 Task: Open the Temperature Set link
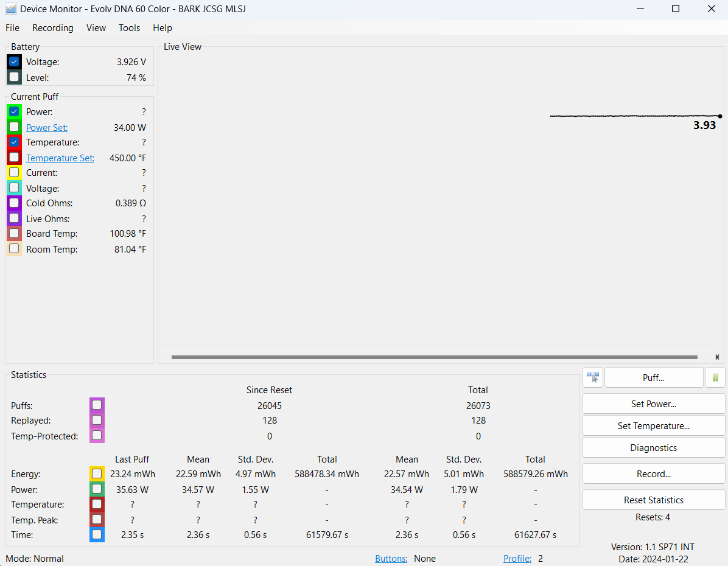pos(60,158)
